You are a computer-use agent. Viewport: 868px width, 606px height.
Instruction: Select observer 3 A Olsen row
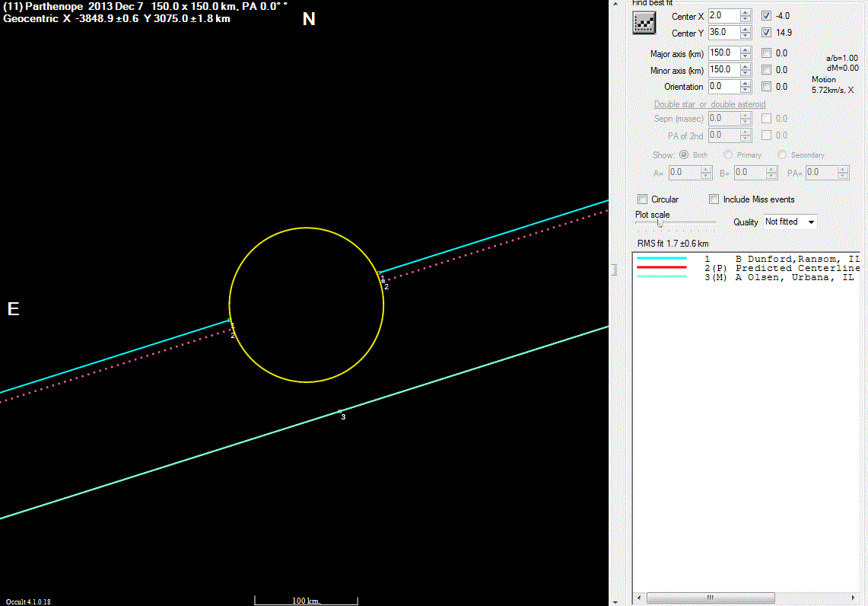coord(747,277)
